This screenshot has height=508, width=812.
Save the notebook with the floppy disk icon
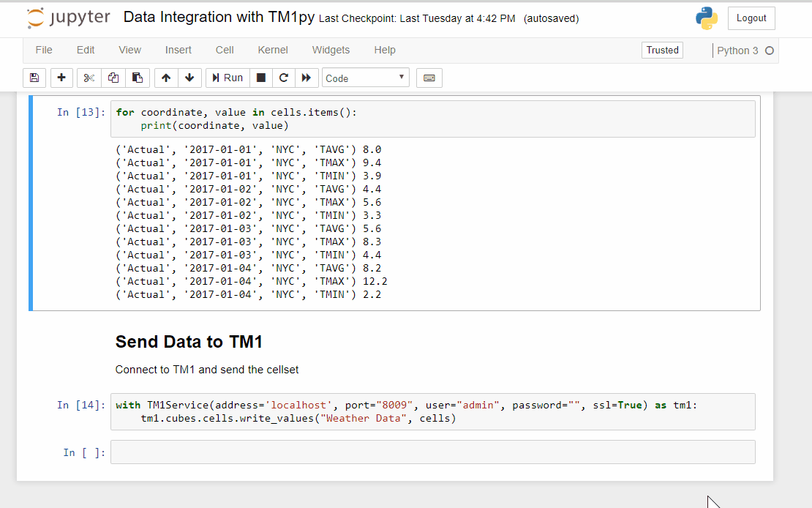pyautogui.click(x=34, y=78)
